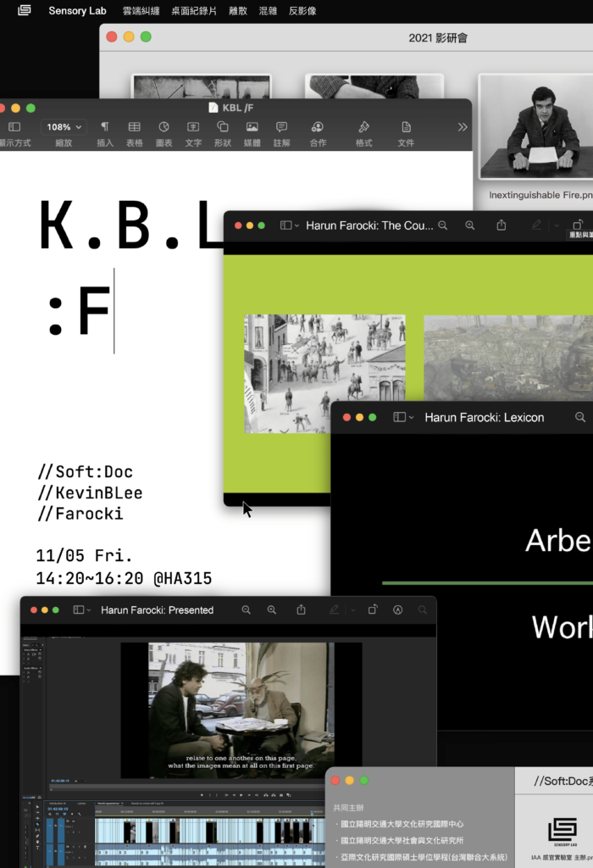
Task: Click the //KevinBLee text line
Action: pos(90,492)
